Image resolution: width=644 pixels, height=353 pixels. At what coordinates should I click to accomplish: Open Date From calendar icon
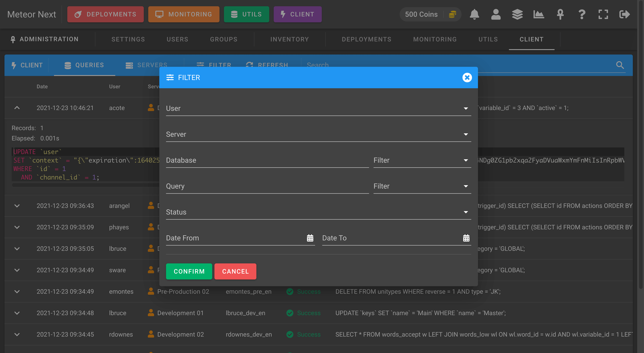310,238
